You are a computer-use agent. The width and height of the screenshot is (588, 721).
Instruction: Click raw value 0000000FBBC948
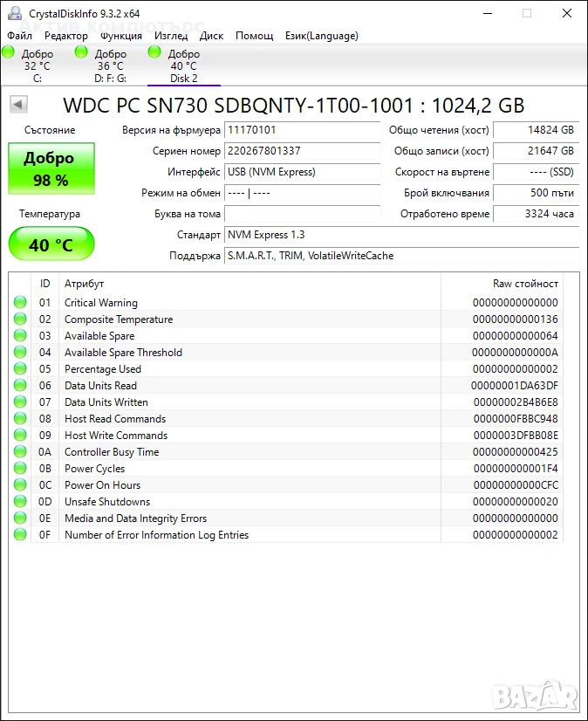[516, 418]
